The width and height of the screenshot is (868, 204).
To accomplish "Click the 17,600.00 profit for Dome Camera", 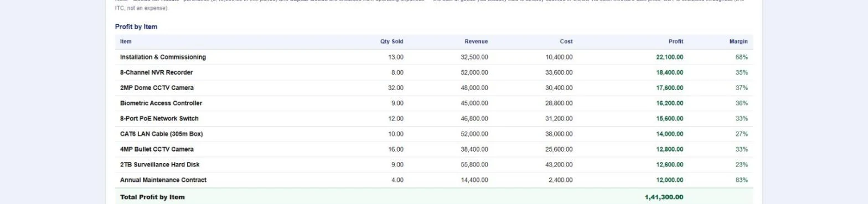I will point(670,88).
